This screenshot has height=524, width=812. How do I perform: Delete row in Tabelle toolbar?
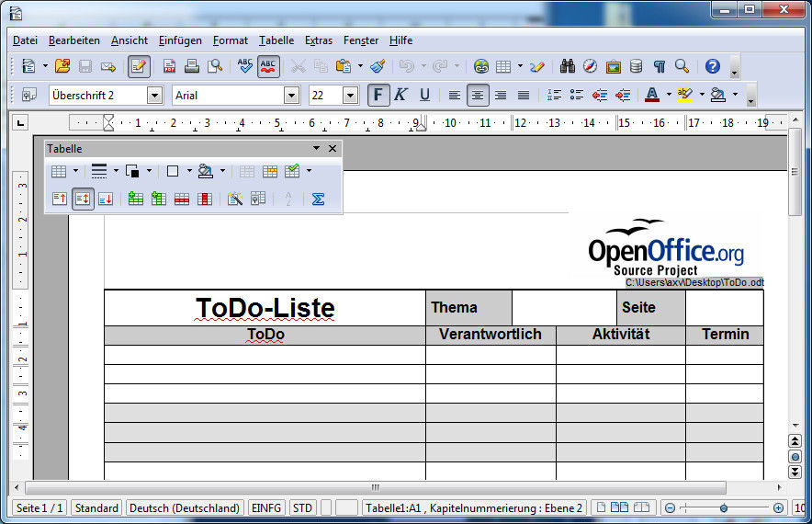(x=182, y=199)
